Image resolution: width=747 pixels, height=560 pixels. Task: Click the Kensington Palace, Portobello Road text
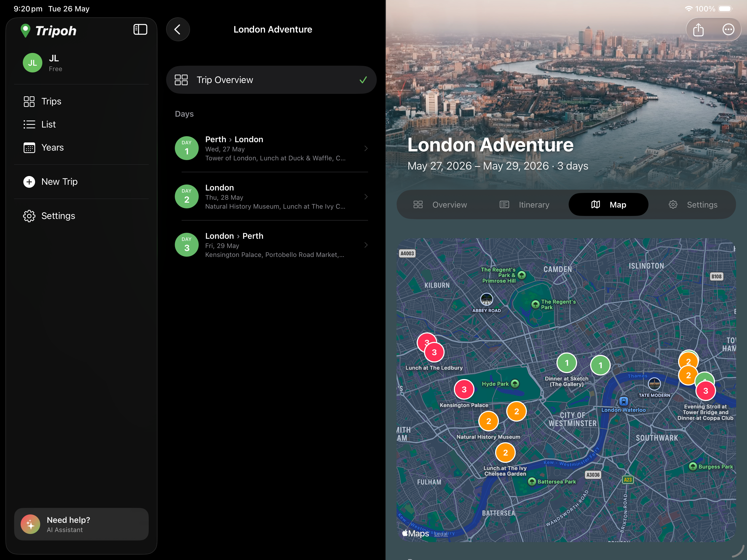[274, 255]
